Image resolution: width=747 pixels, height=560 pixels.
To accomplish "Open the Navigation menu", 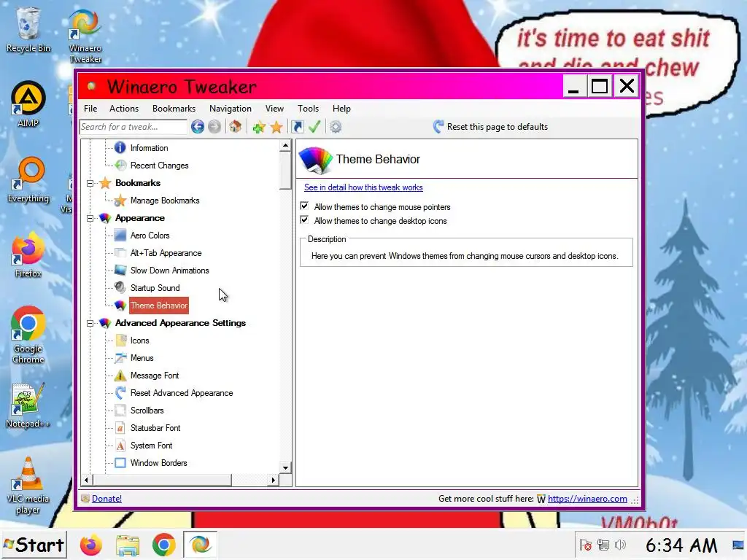I will click(x=230, y=109).
